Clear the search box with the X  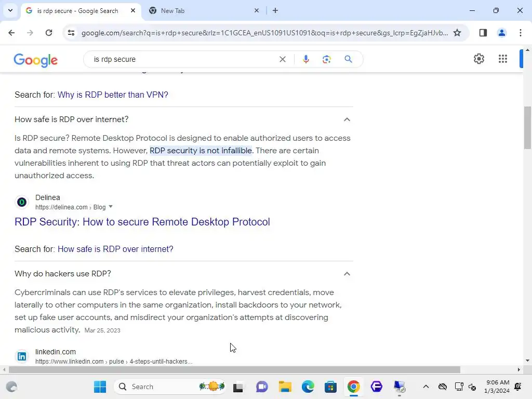point(282,59)
